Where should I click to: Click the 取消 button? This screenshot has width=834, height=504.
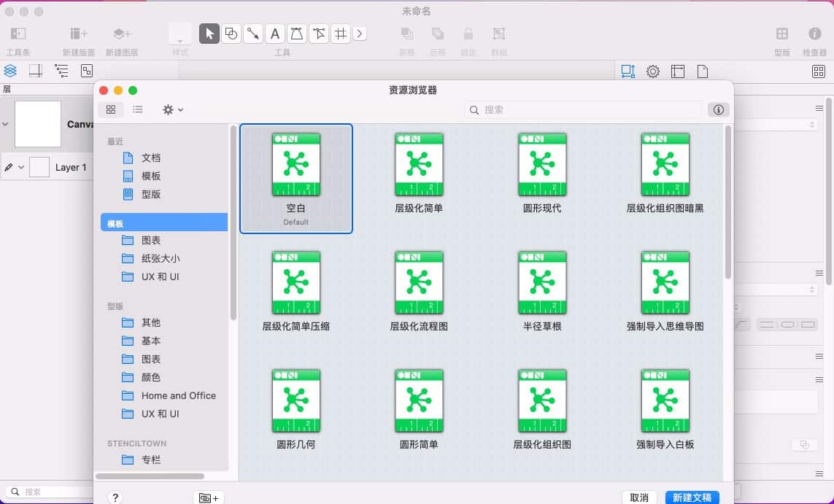[638, 497]
